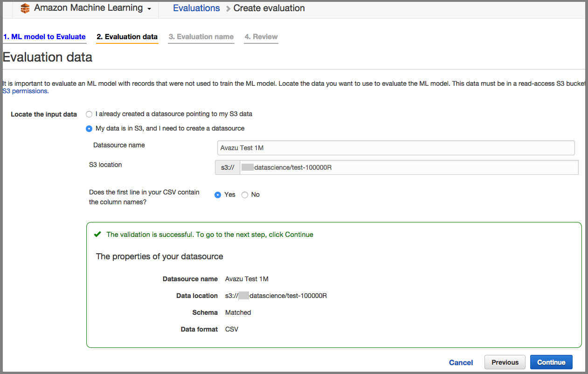The image size is (588, 374).
Task: Click the validation successful message text
Action: pyautogui.click(x=210, y=235)
